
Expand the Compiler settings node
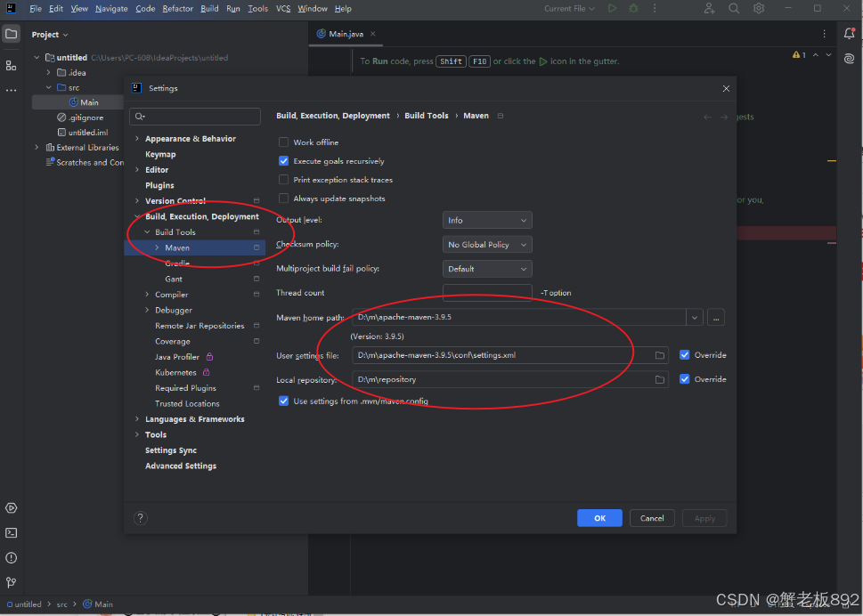click(x=147, y=295)
